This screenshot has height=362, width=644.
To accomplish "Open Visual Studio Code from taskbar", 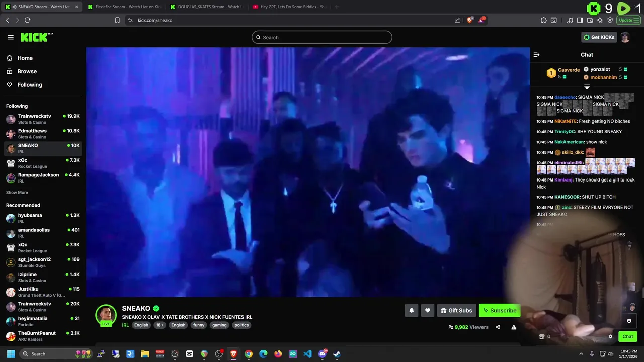I will [x=307, y=354].
